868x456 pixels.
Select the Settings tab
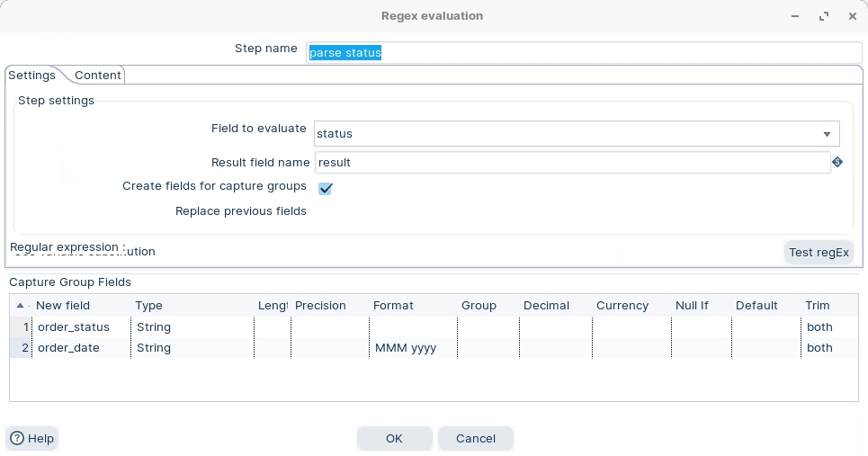pyautogui.click(x=31, y=76)
